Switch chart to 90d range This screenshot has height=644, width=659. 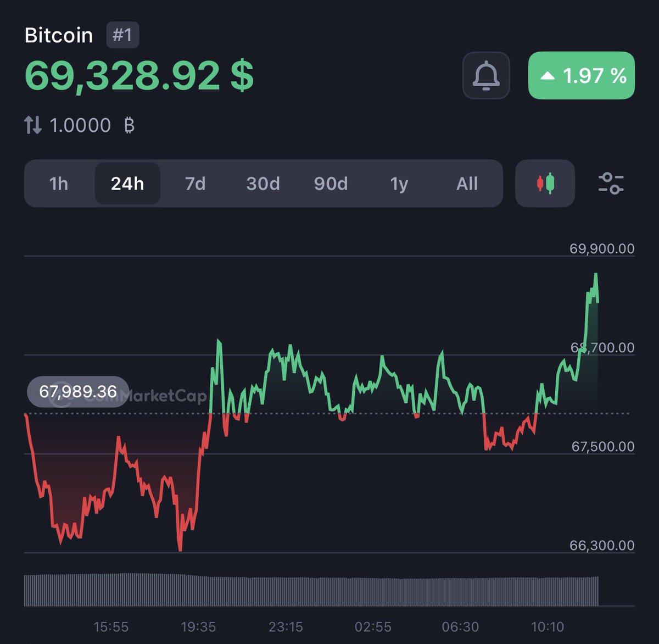[x=331, y=184]
